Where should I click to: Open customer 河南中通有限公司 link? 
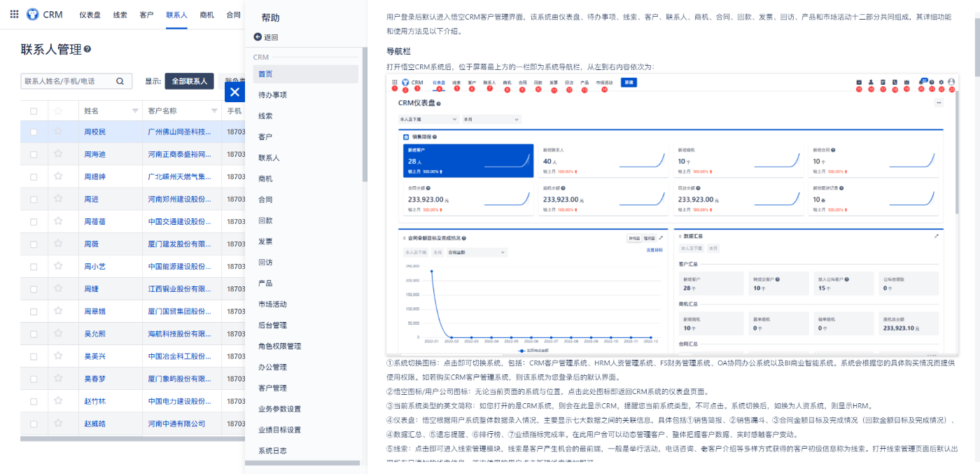point(177,423)
